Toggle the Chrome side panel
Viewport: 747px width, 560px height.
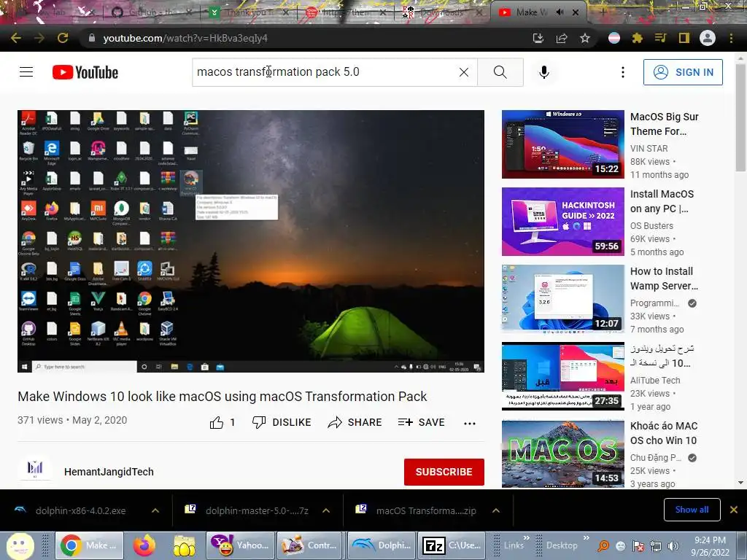[684, 38]
